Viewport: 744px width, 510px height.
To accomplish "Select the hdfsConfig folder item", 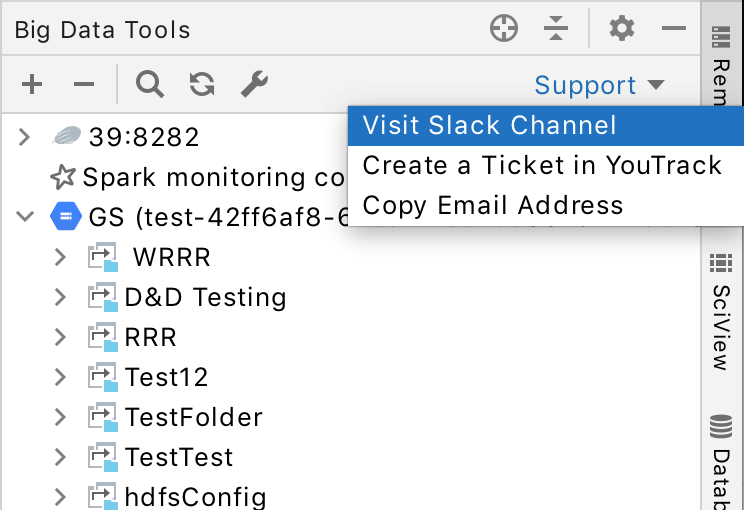I will coord(195,495).
